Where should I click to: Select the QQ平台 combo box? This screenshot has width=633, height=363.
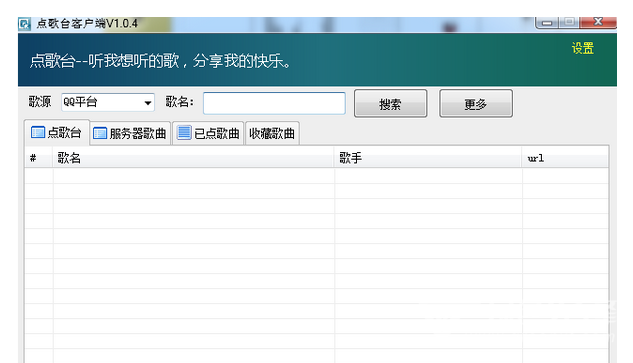tap(108, 103)
